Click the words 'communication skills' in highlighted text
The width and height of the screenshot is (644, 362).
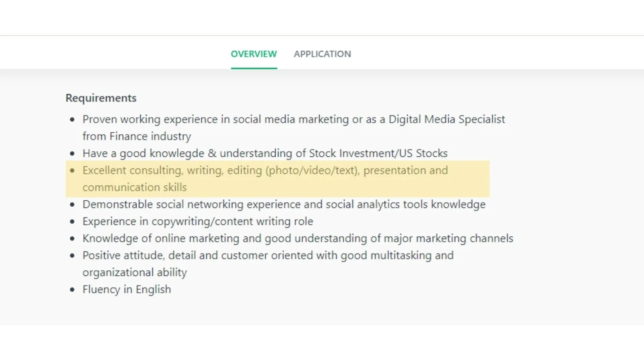point(134,187)
